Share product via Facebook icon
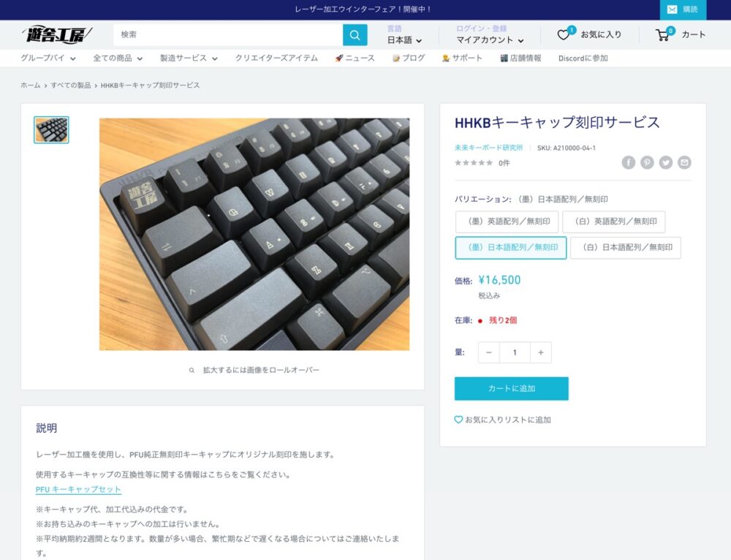 click(628, 162)
